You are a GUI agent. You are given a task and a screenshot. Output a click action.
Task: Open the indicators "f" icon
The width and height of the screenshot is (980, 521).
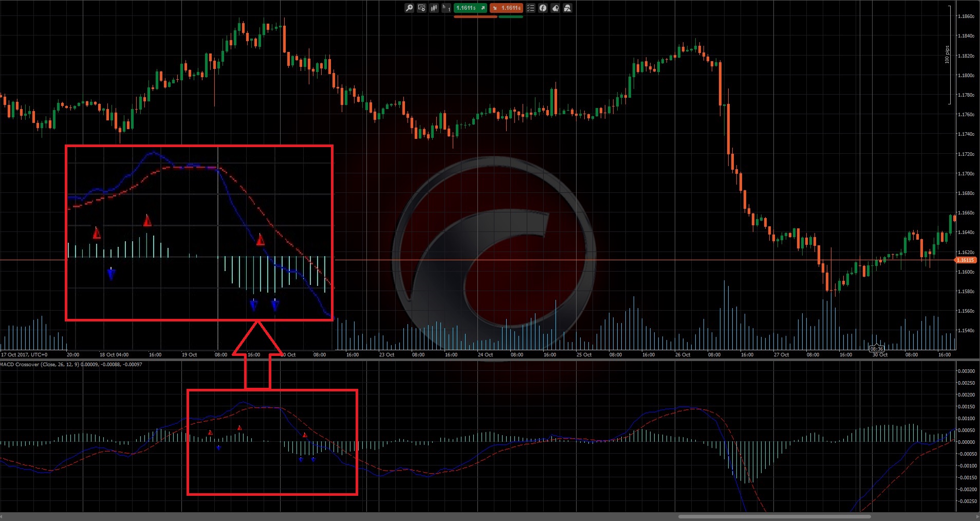(544, 8)
